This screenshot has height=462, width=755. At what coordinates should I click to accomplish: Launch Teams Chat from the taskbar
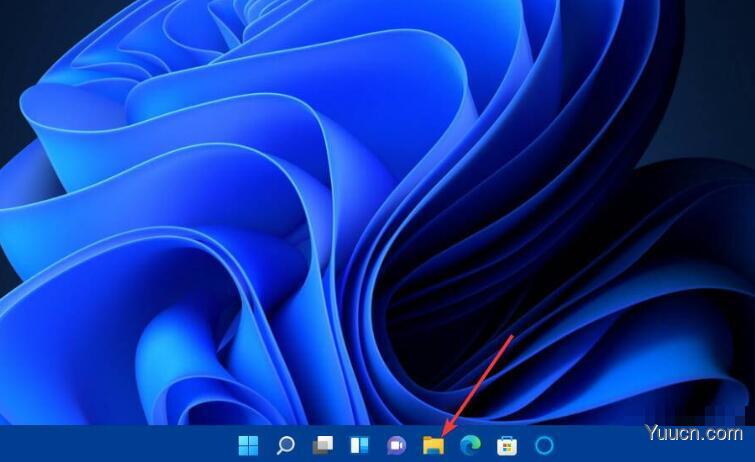tap(396, 445)
